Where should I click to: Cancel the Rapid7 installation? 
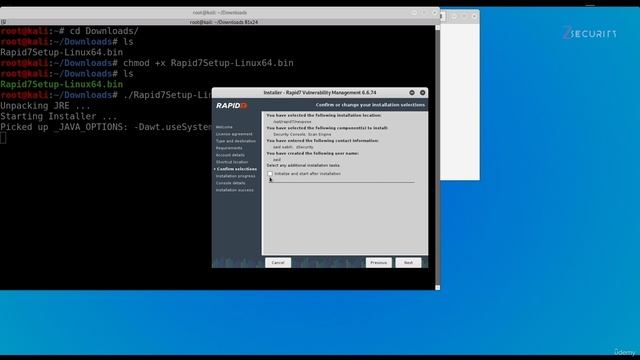click(278, 262)
